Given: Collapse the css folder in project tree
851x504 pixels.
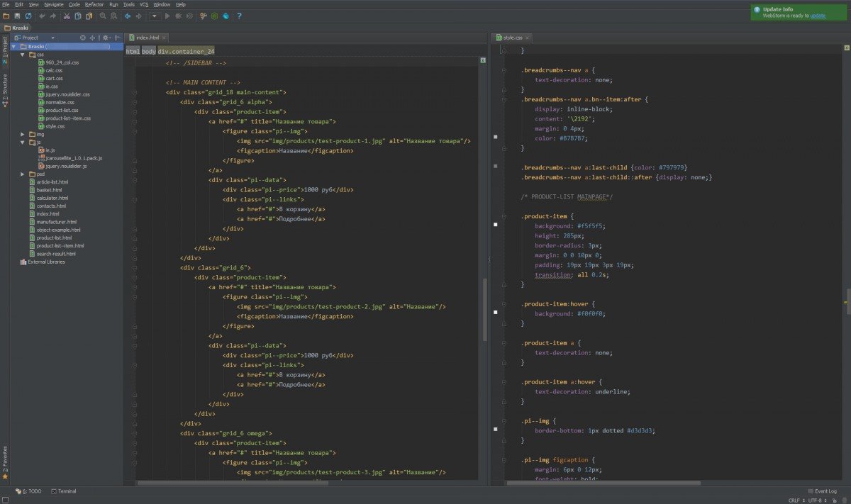Looking at the screenshot, I should (x=23, y=54).
